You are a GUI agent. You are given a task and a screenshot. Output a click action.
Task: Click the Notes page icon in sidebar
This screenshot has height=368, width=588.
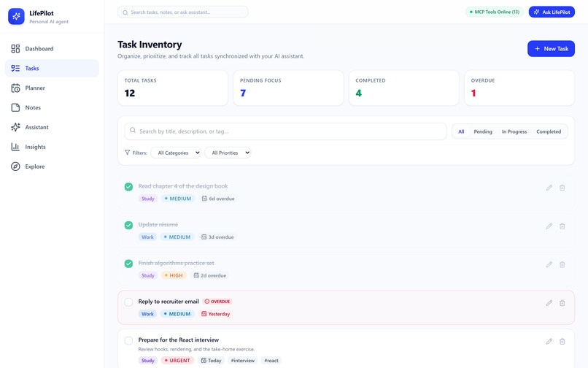pos(15,107)
